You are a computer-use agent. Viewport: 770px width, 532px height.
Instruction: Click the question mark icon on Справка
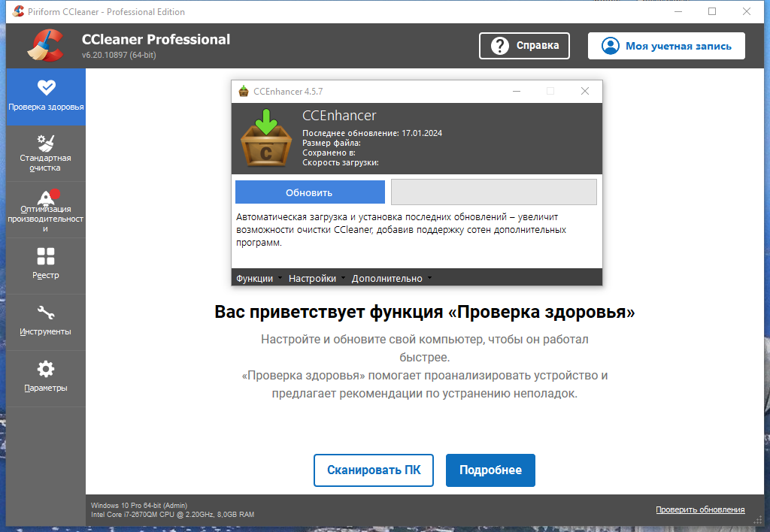pos(500,45)
